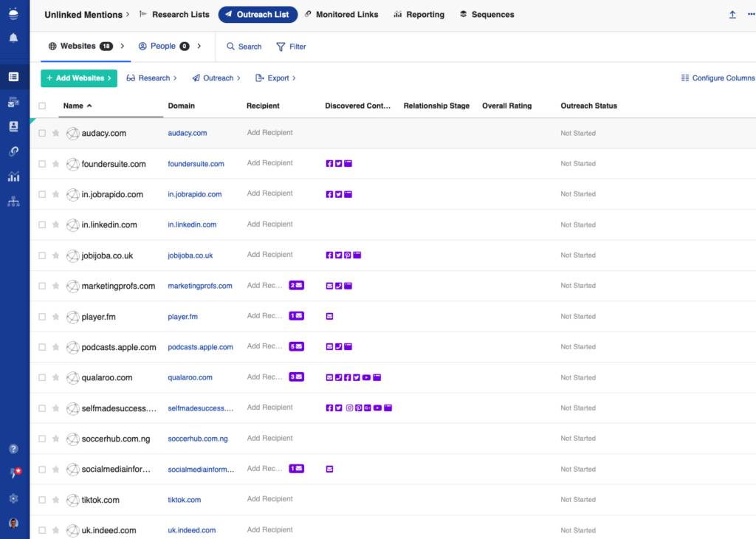Star the foundersuite.com row
Screen dimensions: 756x539
(55, 164)
